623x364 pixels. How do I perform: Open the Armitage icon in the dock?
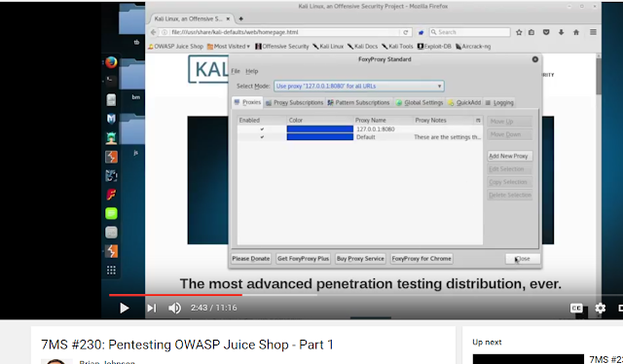click(111, 137)
